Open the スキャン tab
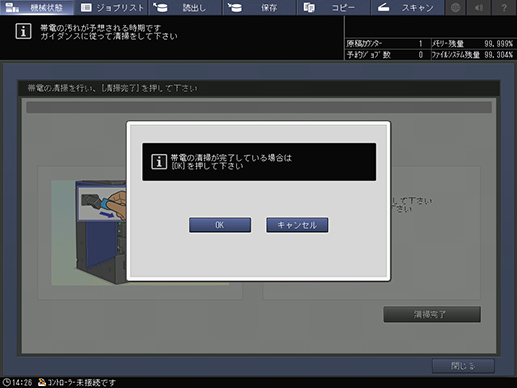Viewport: 517px width, 388px height. point(407,7)
